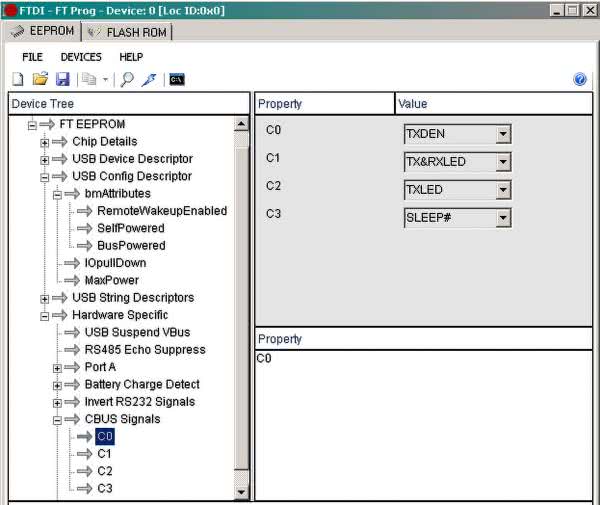Select the SelfPowered tree item
The width and height of the screenshot is (600, 505).
click(130, 228)
